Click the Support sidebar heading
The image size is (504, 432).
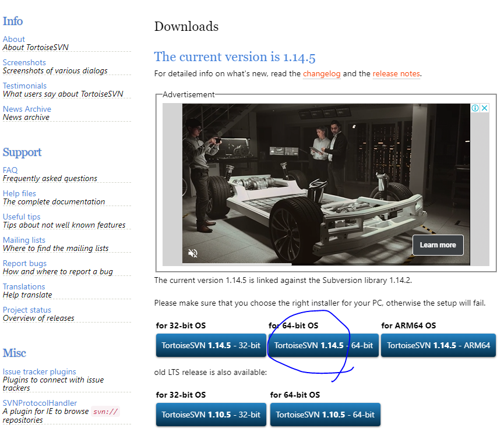click(22, 152)
